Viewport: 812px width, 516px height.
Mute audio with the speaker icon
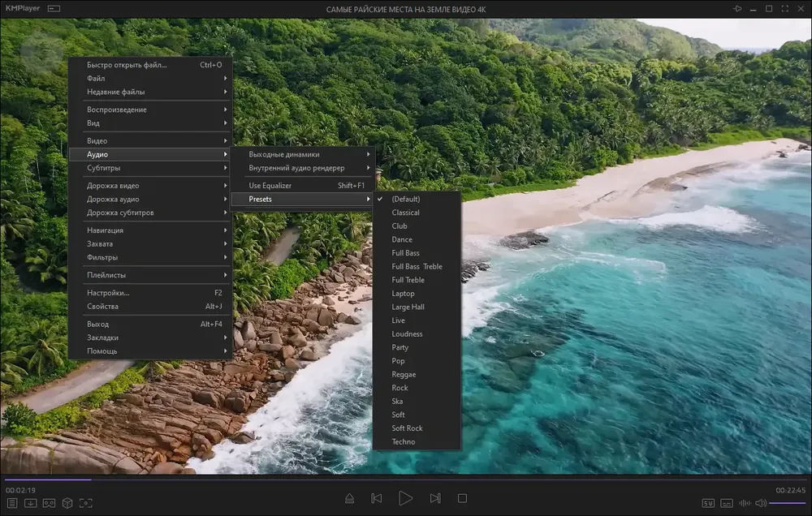pyautogui.click(x=761, y=503)
